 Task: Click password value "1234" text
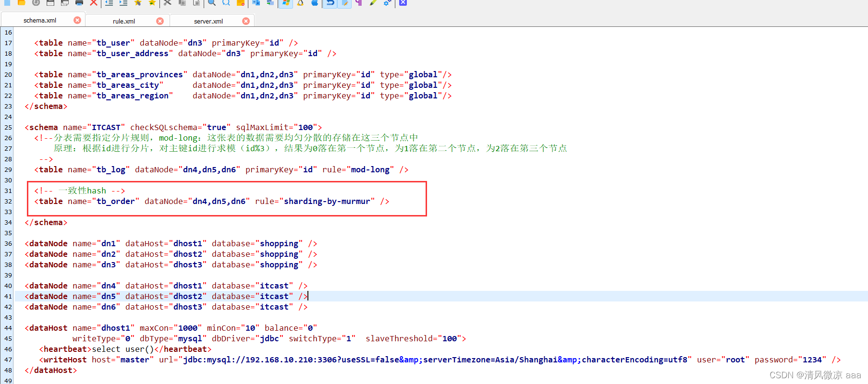812,360
